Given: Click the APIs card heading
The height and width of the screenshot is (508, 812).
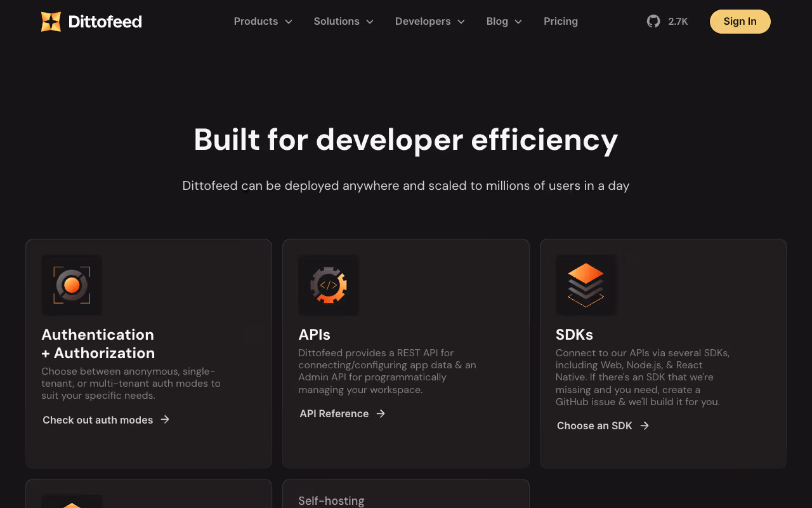Looking at the screenshot, I should pos(315,335).
